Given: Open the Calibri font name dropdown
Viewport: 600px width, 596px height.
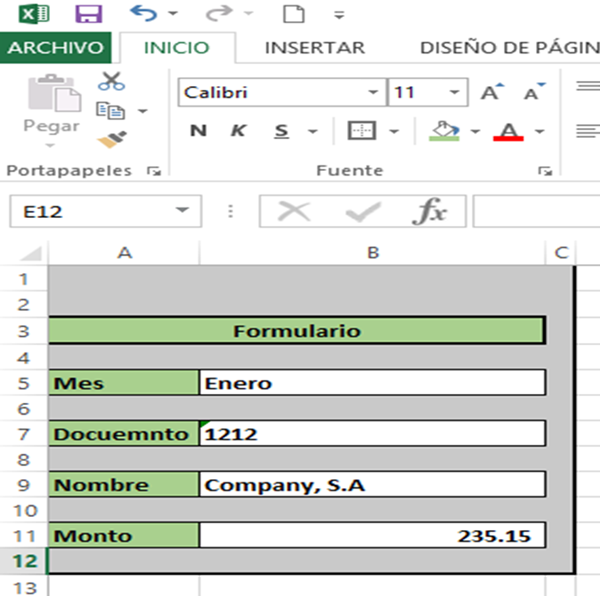Looking at the screenshot, I should pyautogui.click(x=374, y=93).
